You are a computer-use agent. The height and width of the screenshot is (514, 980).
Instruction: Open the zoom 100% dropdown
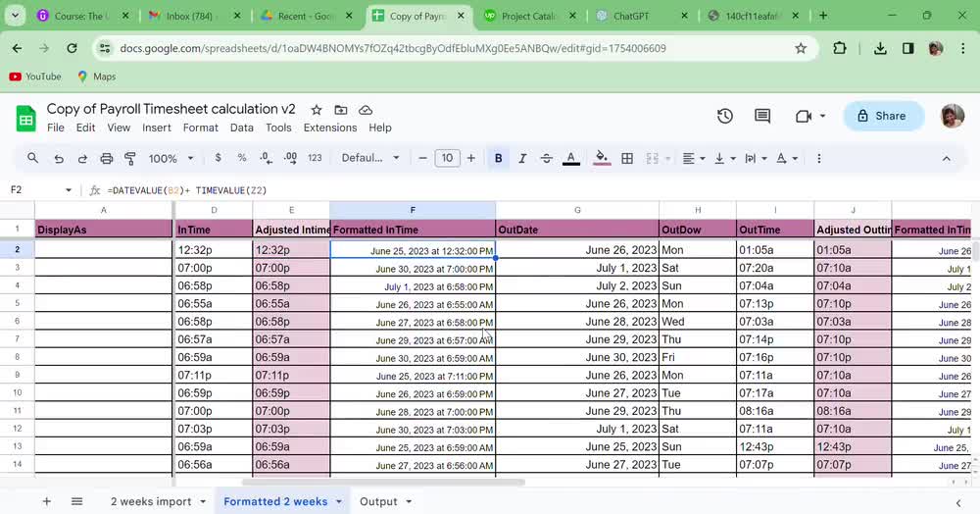click(170, 158)
